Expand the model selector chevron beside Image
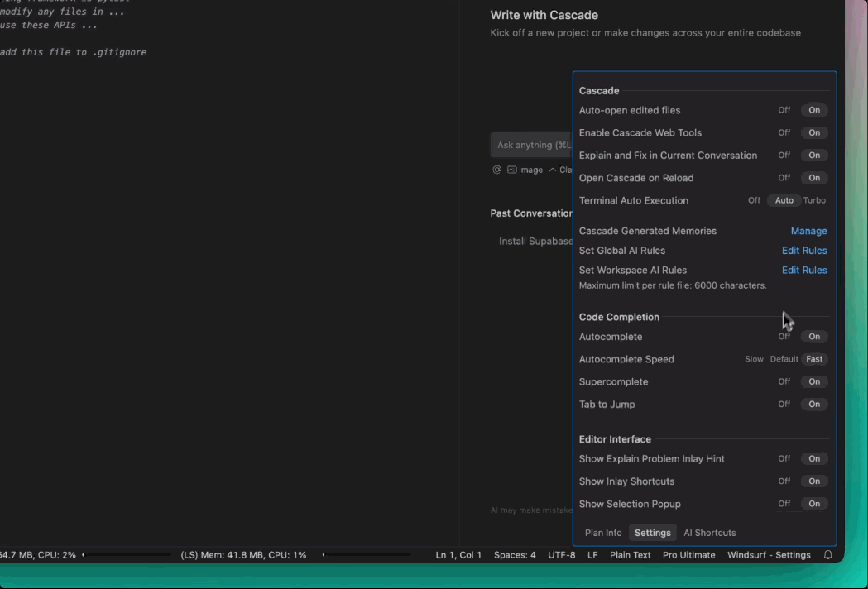Screen dimensions: 868x589 coord(553,170)
